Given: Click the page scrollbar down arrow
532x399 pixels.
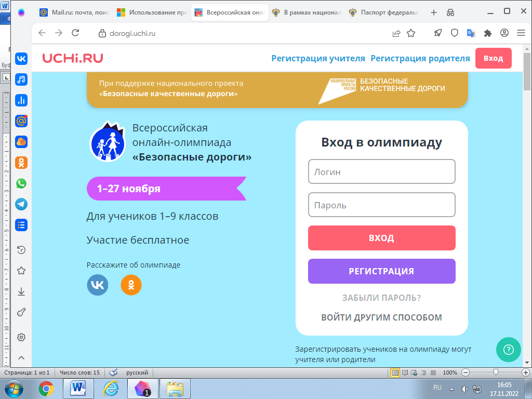Looking at the screenshot, I should click(x=527, y=363).
